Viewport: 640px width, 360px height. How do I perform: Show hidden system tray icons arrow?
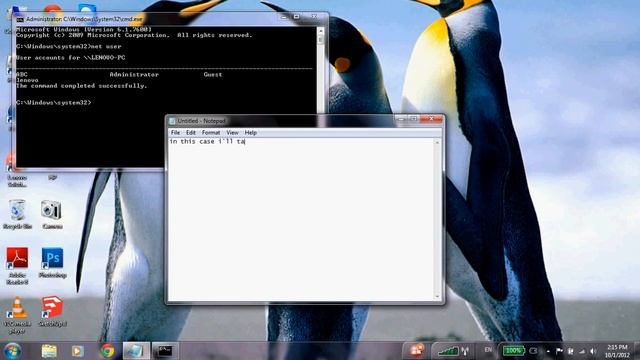click(x=548, y=351)
